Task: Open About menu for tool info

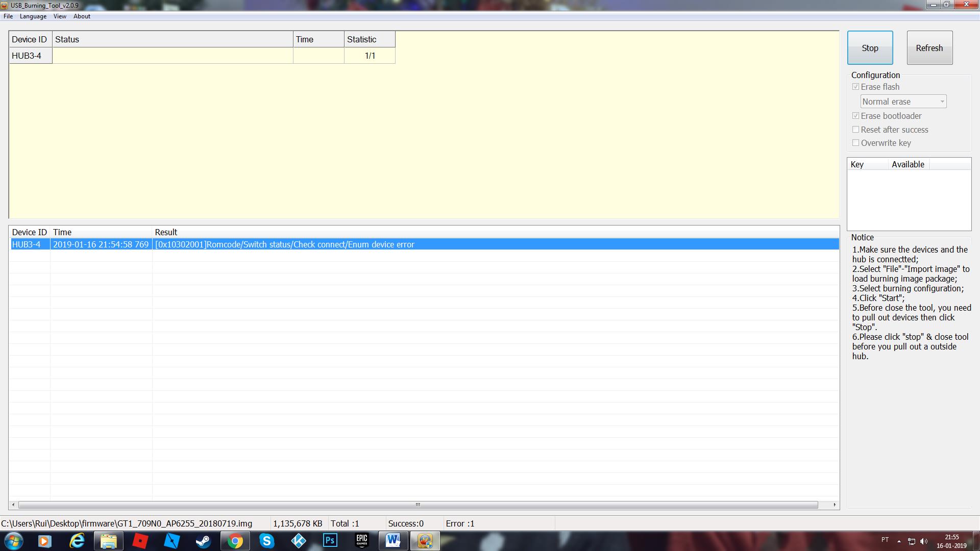Action: click(82, 16)
